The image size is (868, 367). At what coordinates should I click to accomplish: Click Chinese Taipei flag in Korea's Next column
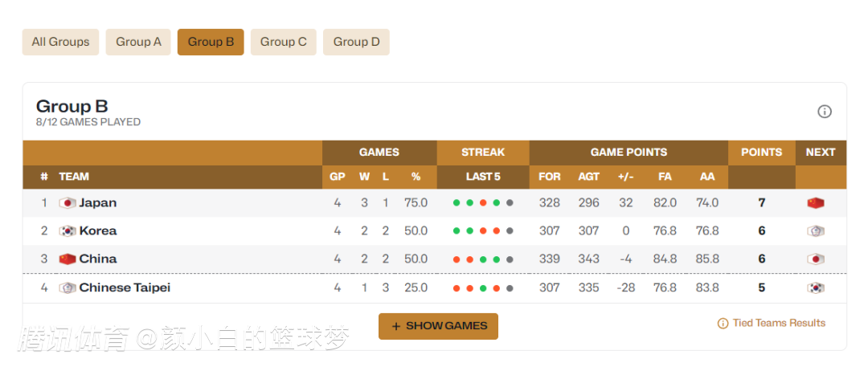816,231
